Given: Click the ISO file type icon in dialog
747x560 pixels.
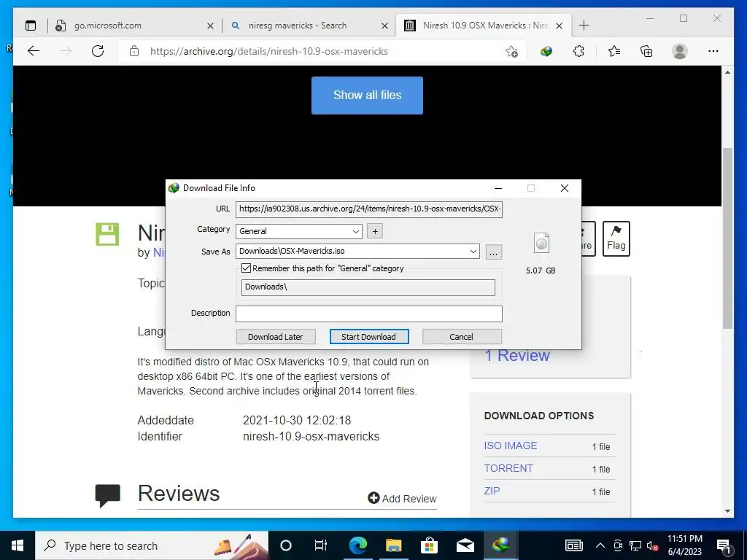Looking at the screenshot, I should coord(542,243).
